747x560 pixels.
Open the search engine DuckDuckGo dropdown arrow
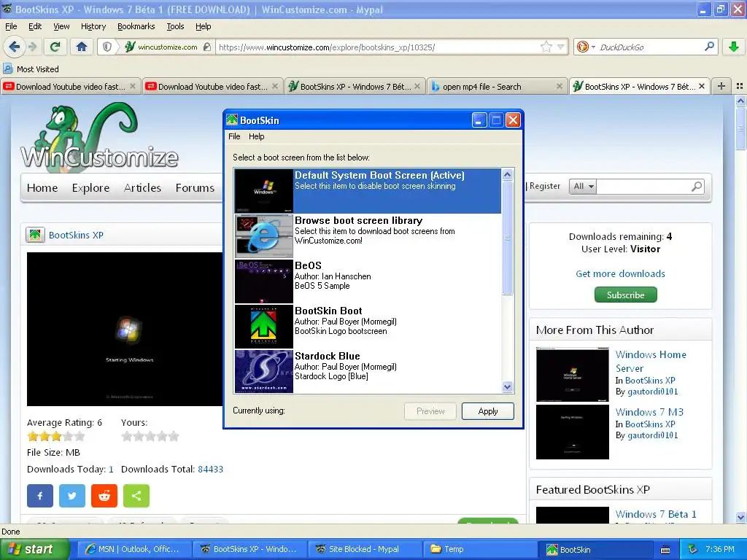[x=593, y=47]
